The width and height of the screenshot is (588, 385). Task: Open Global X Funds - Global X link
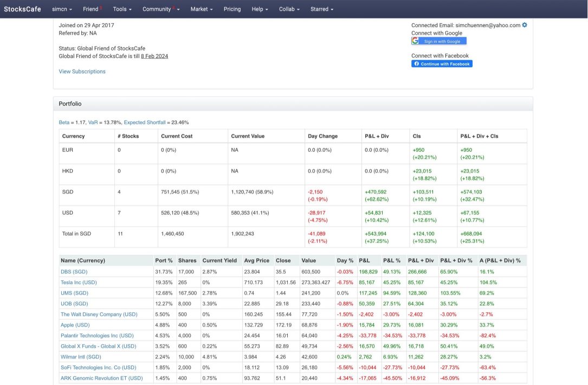(98, 347)
